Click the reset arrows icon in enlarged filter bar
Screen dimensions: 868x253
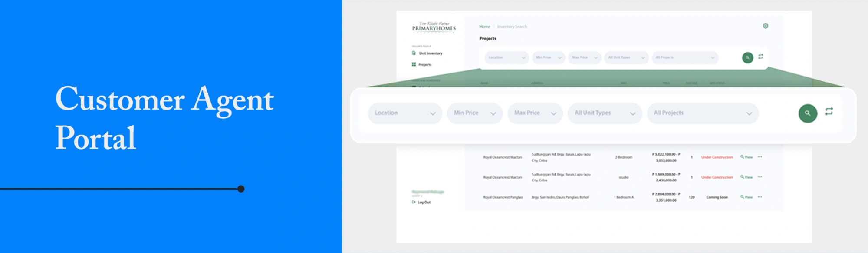click(829, 111)
